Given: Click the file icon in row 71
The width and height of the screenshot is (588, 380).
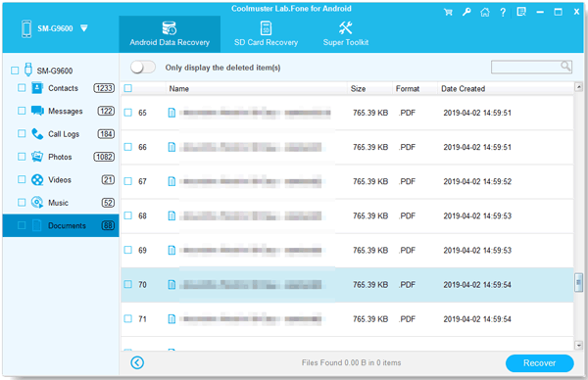Looking at the screenshot, I should pos(171,319).
